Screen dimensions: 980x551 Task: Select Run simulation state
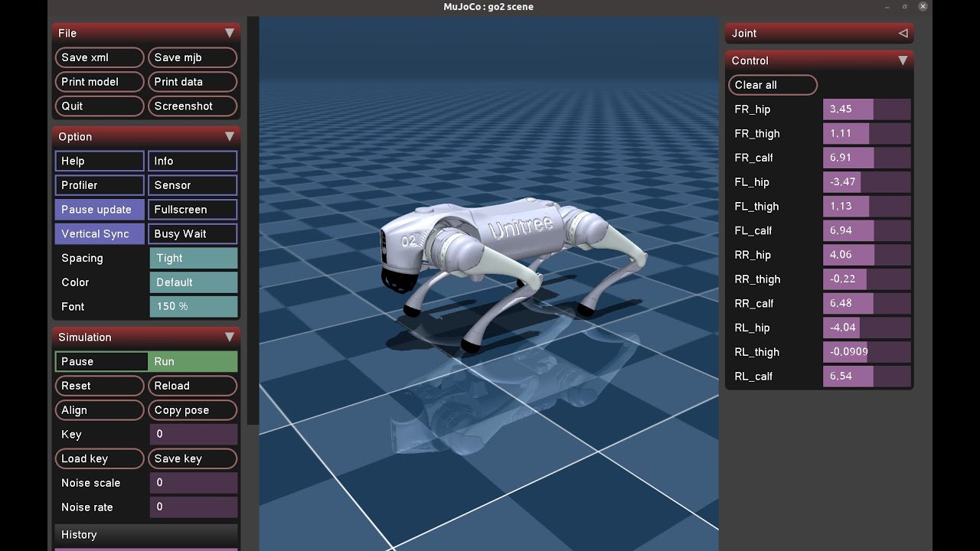click(192, 361)
